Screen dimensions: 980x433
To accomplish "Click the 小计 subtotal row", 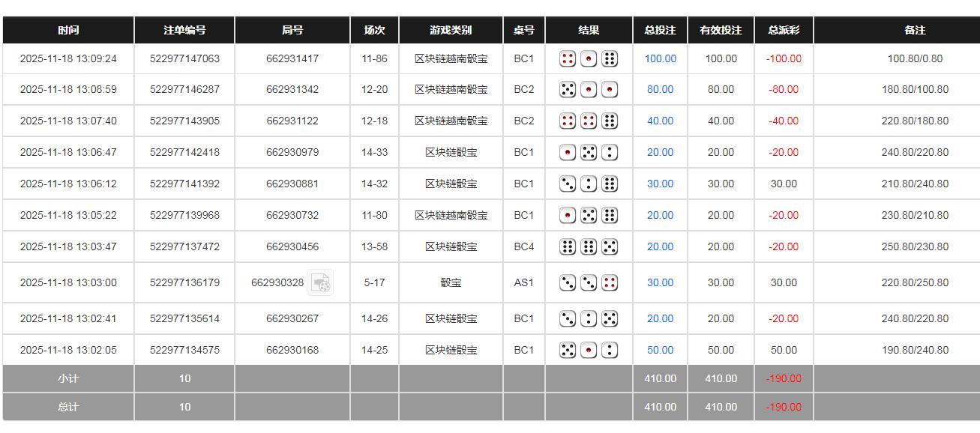I will coord(67,378).
